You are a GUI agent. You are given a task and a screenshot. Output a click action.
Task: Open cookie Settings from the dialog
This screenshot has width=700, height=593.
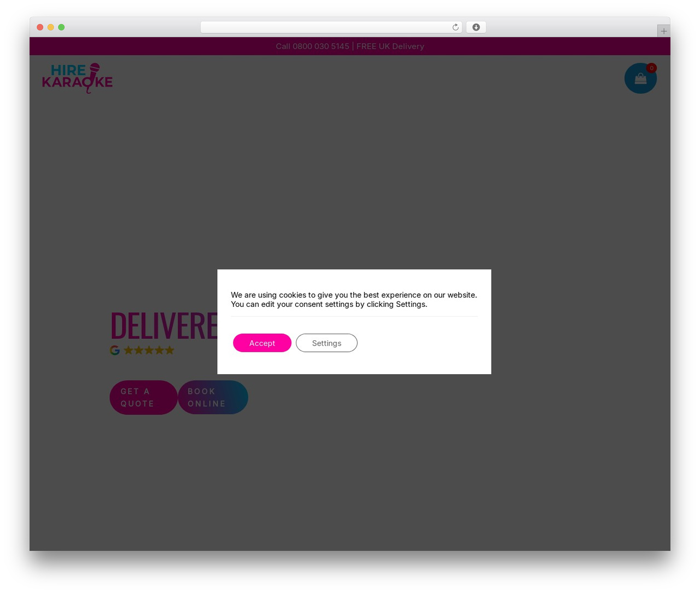(326, 343)
